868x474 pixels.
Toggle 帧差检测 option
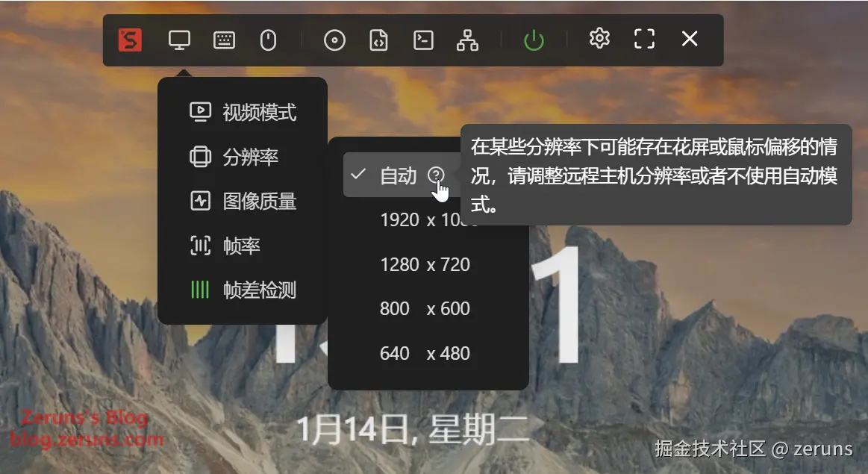point(243,290)
